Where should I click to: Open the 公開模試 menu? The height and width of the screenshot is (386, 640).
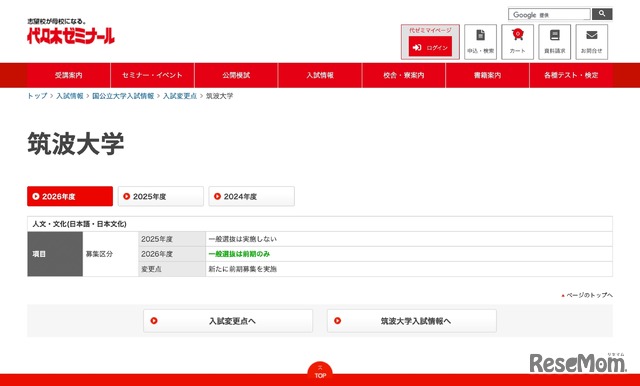click(236, 75)
